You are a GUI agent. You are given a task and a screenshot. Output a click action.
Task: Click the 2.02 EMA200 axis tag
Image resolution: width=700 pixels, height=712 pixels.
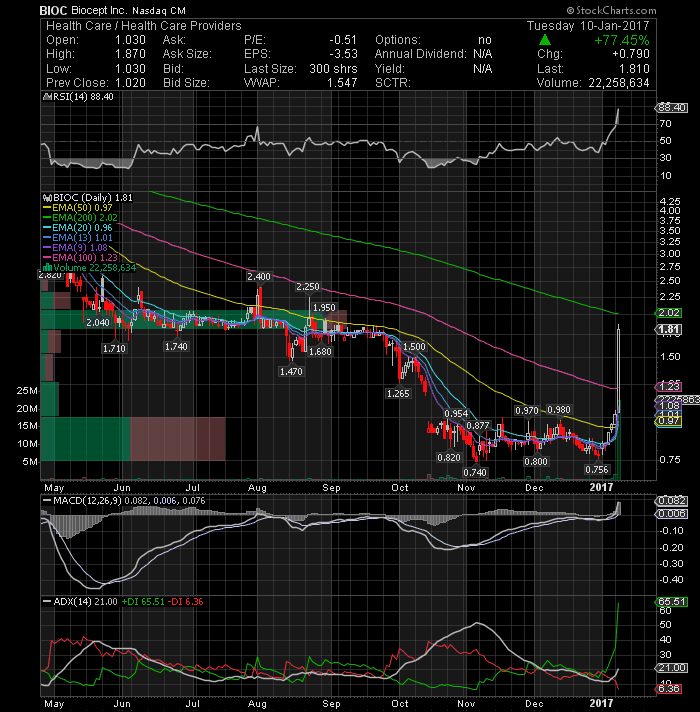[x=669, y=313]
